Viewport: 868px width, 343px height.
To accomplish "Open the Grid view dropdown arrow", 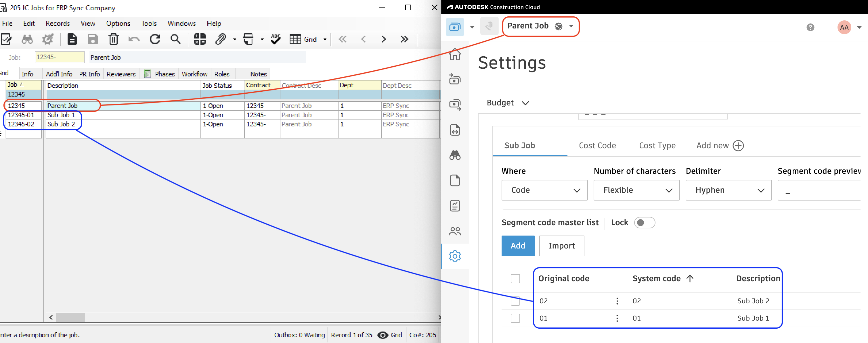I will 325,39.
